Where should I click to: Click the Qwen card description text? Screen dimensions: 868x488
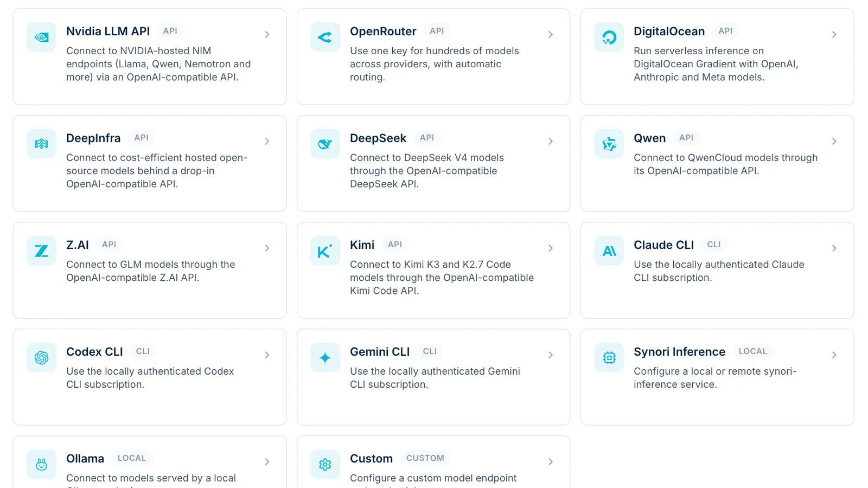point(725,164)
